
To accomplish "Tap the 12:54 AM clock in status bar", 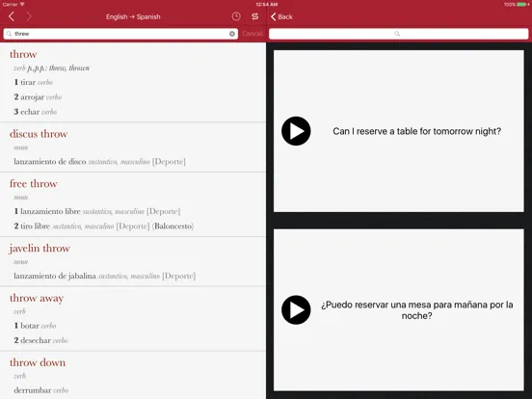I will (266, 5).
